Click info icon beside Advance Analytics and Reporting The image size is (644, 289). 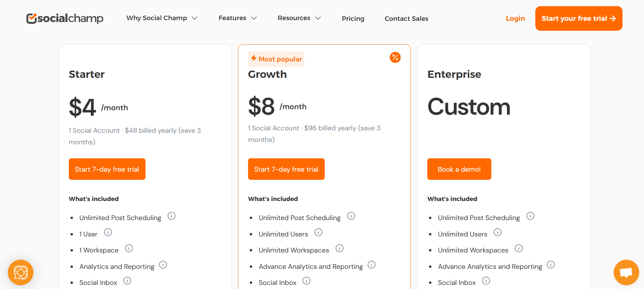[372, 265]
